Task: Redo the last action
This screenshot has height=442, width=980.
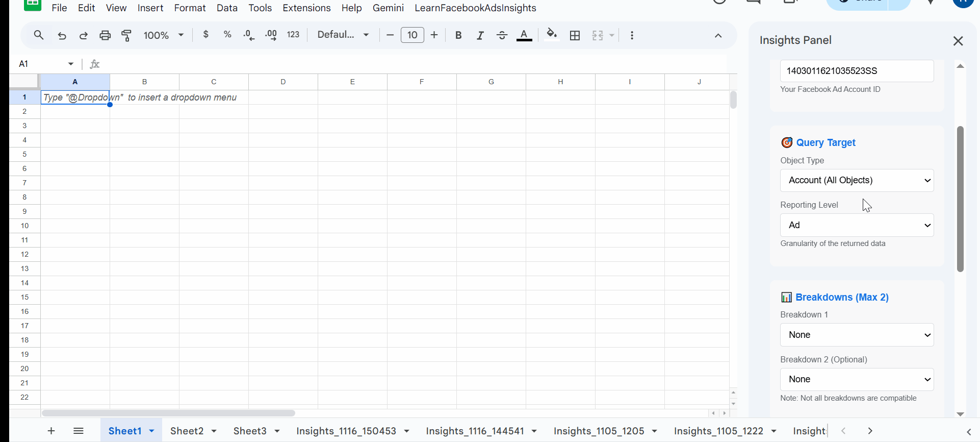Action: tap(83, 35)
